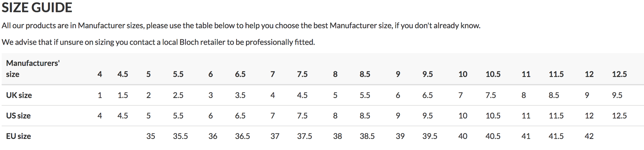Click EU size value 40.5

(x=493, y=136)
